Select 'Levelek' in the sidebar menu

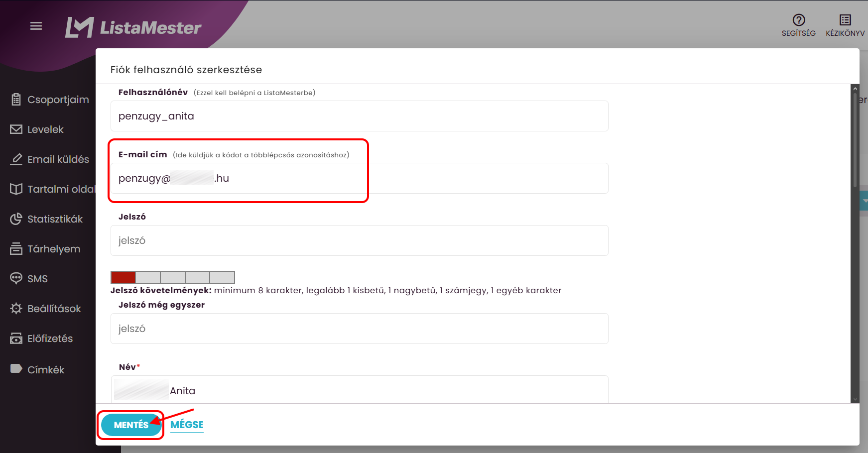[46, 129]
